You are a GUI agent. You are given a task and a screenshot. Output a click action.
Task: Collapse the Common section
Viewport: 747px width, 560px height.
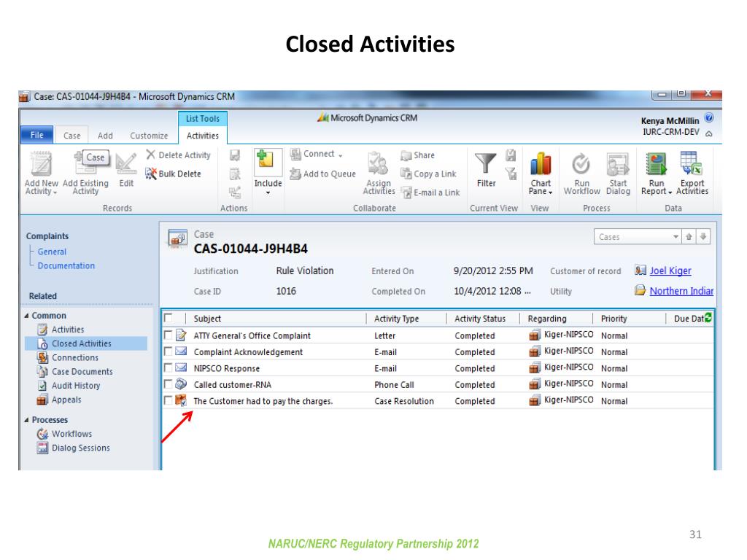[27, 316]
